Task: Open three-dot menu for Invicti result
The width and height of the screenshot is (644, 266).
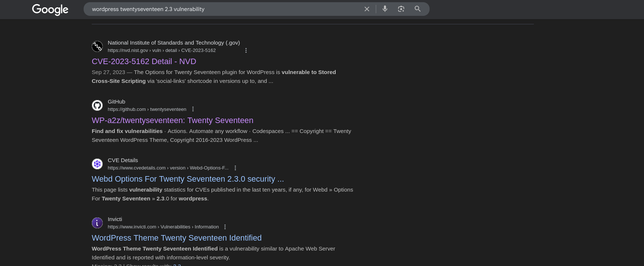Action: [x=225, y=227]
